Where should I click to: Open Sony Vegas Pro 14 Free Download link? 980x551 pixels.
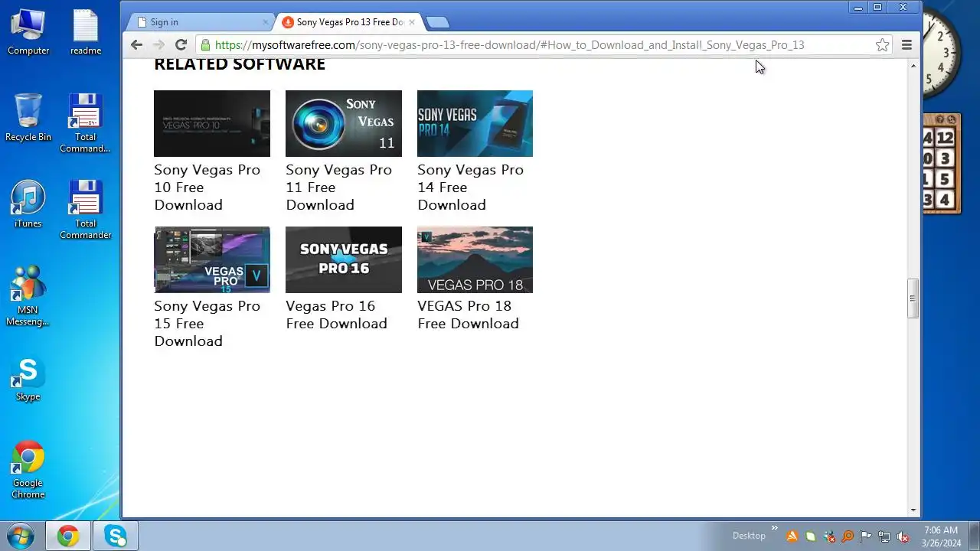click(470, 187)
